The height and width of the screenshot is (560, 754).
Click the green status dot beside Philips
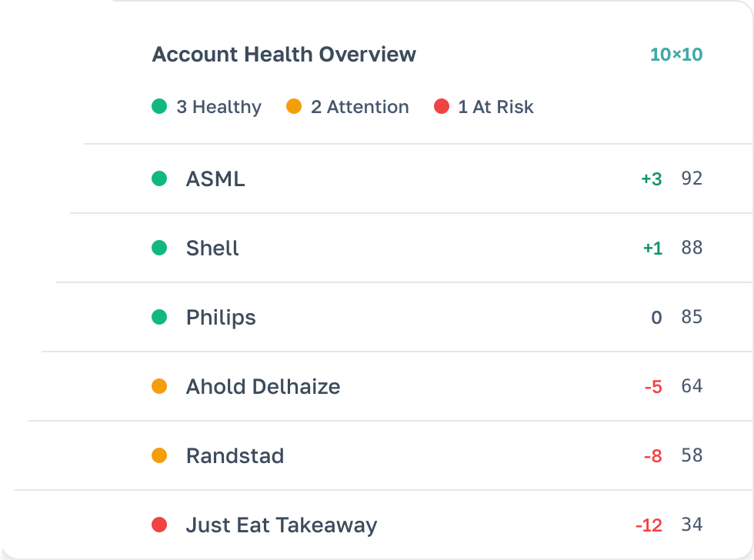pyautogui.click(x=159, y=317)
